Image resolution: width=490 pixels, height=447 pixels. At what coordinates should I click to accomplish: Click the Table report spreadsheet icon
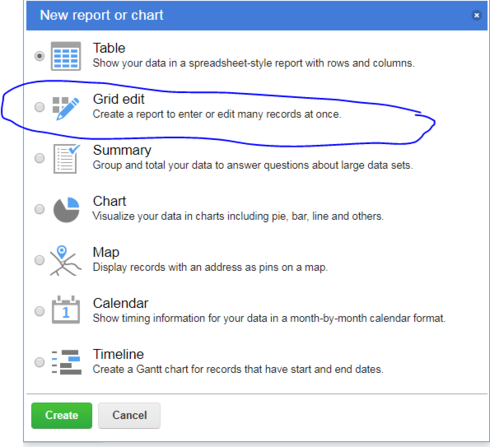pyautogui.click(x=66, y=56)
